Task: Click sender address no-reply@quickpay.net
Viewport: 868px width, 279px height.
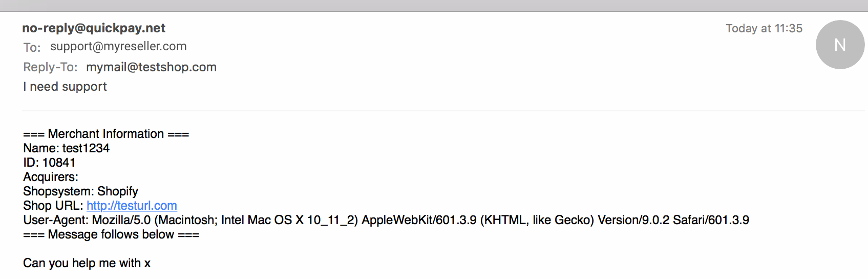Action: click(x=94, y=28)
